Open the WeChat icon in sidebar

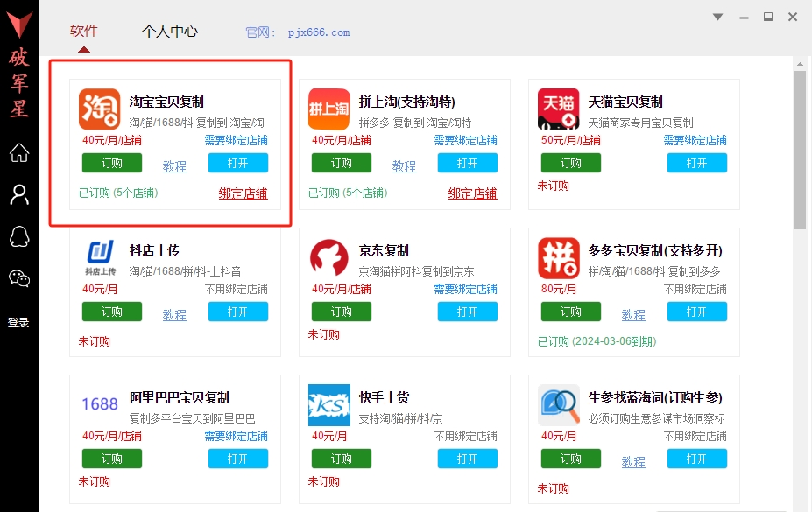(19, 278)
